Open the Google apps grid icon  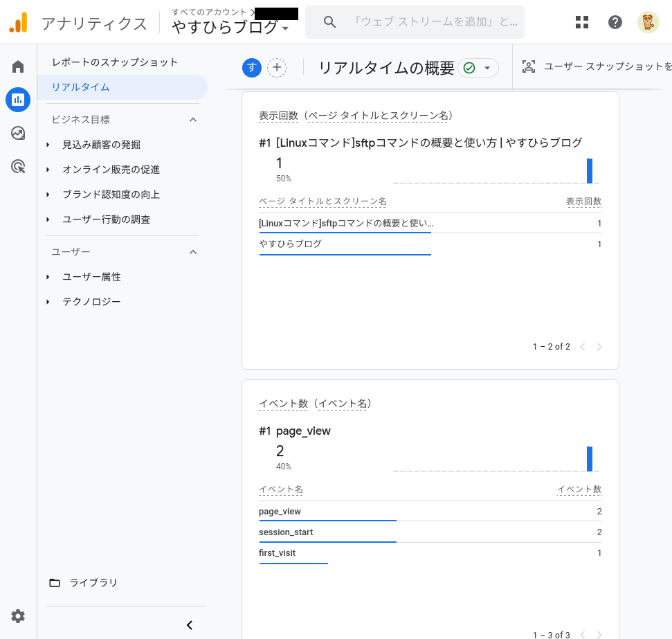click(x=582, y=22)
